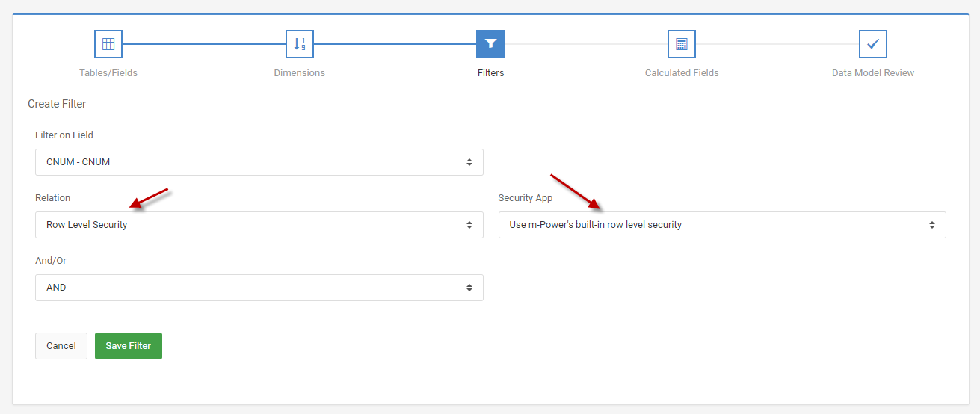The width and height of the screenshot is (980, 414).
Task: Click the Save Filter button
Action: [129, 346]
